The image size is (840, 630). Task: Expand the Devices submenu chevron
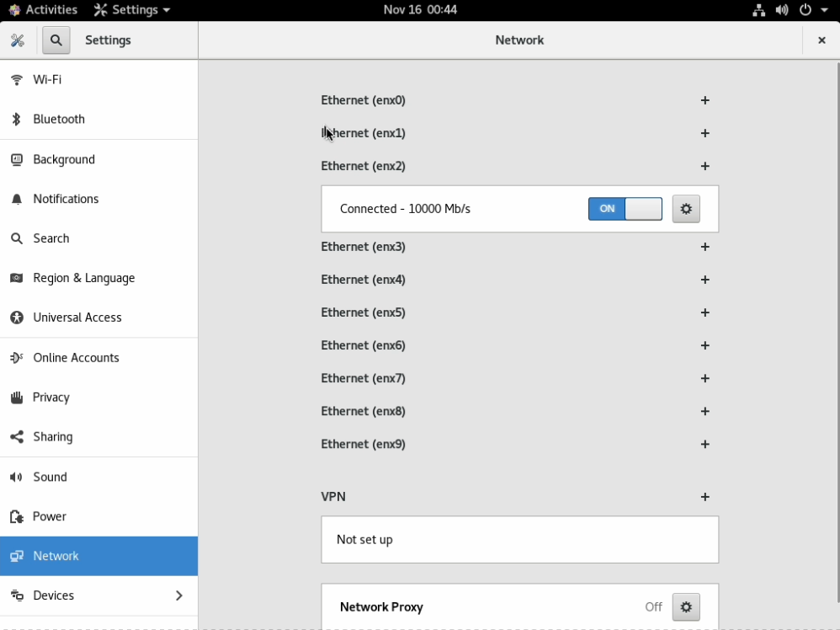178,595
